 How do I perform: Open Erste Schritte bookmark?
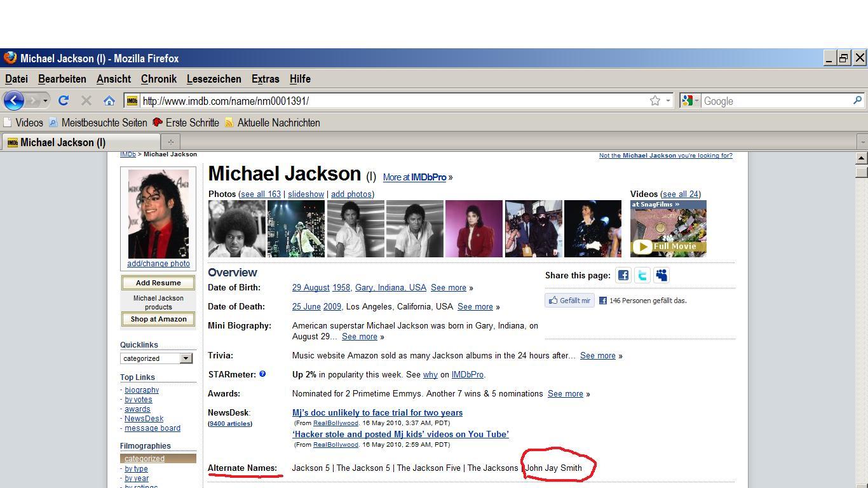point(186,123)
